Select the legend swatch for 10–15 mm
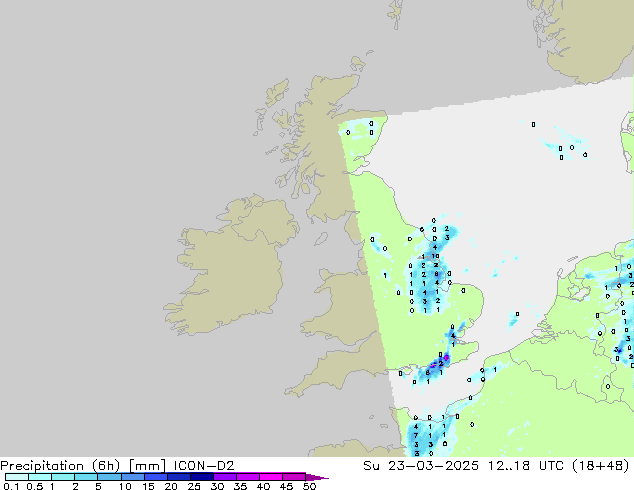This screenshot has width=634, height=490. pos(133,477)
